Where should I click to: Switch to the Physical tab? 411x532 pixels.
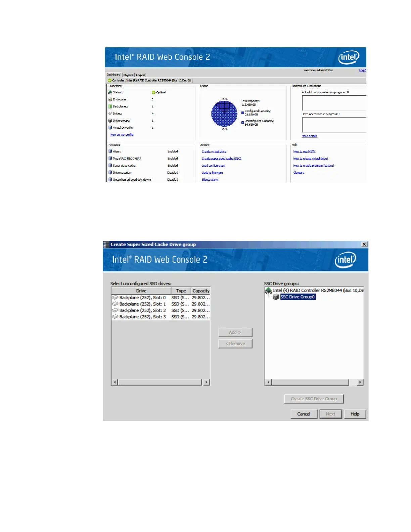click(x=128, y=75)
